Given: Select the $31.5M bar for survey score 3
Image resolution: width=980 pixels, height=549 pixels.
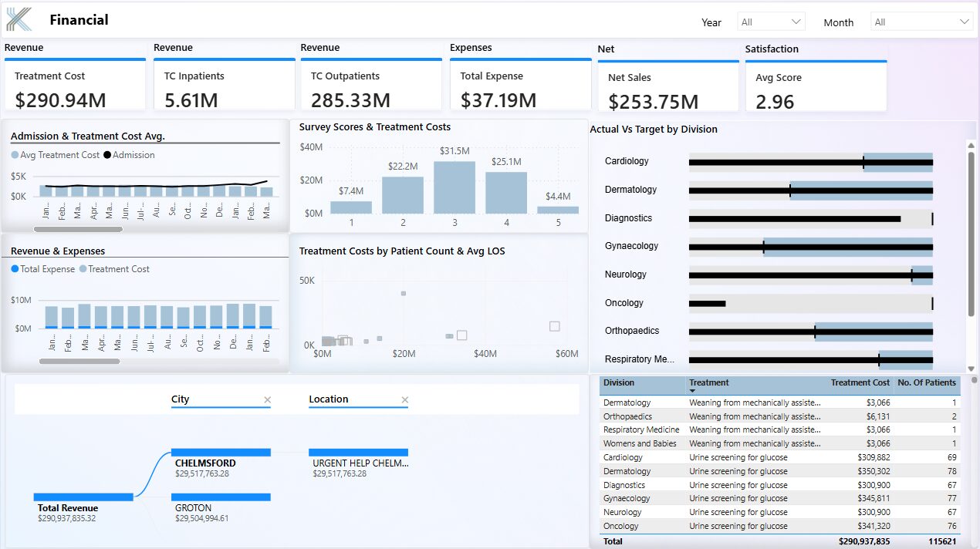Looking at the screenshot, I should (x=455, y=187).
